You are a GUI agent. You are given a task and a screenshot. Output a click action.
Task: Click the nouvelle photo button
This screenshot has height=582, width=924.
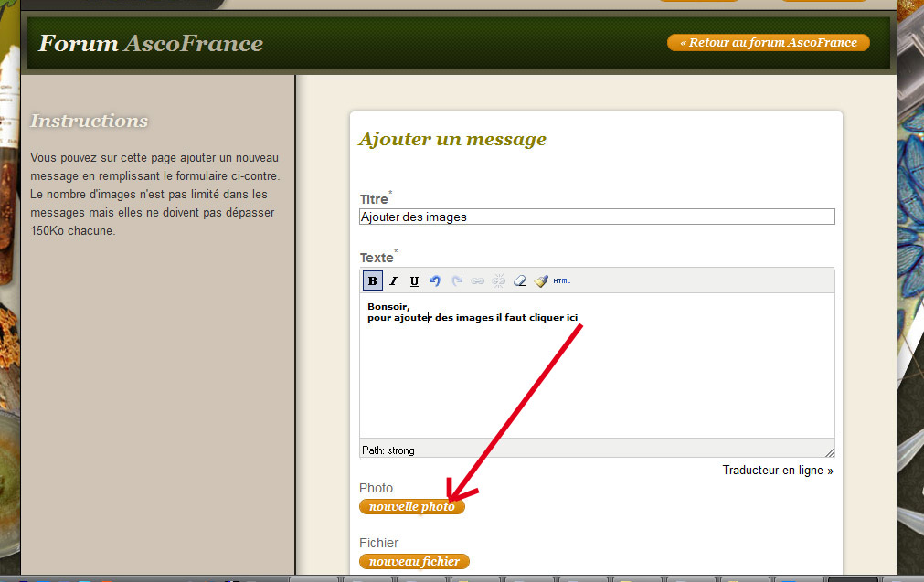(x=412, y=506)
